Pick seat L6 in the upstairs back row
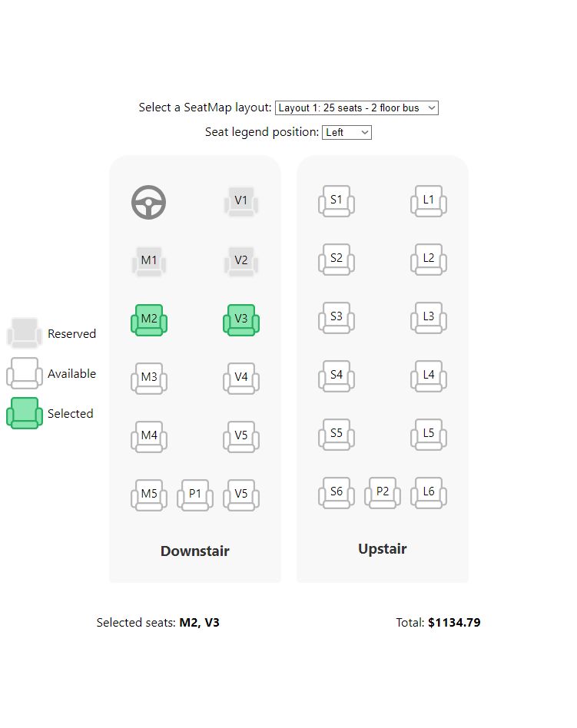The image size is (577, 728). (x=429, y=492)
